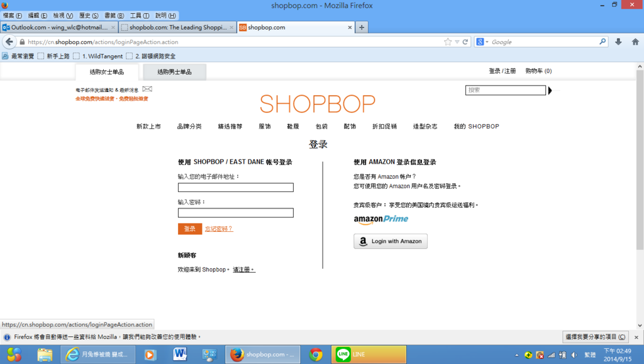Open 折扣促销 navigation item
644x364 pixels.
pos(384,127)
